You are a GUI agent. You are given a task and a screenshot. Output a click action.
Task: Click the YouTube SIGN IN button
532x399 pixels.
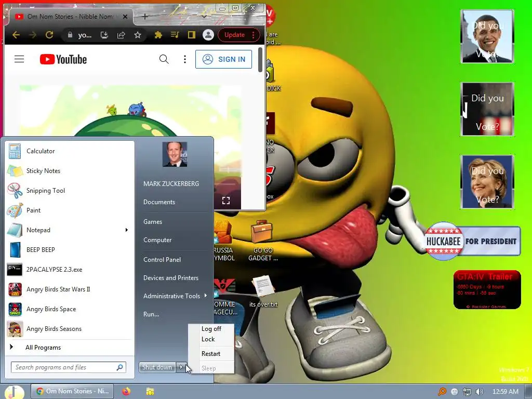point(223,59)
